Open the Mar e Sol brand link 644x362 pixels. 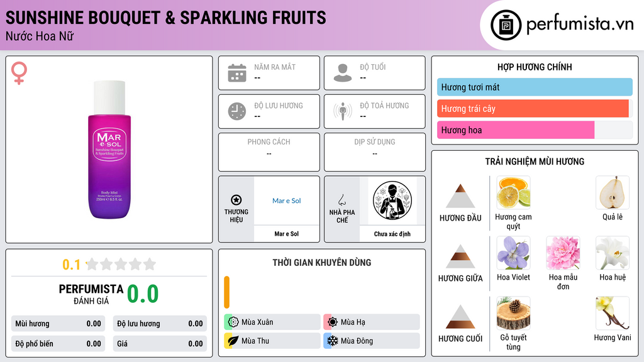[x=287, y=200]
